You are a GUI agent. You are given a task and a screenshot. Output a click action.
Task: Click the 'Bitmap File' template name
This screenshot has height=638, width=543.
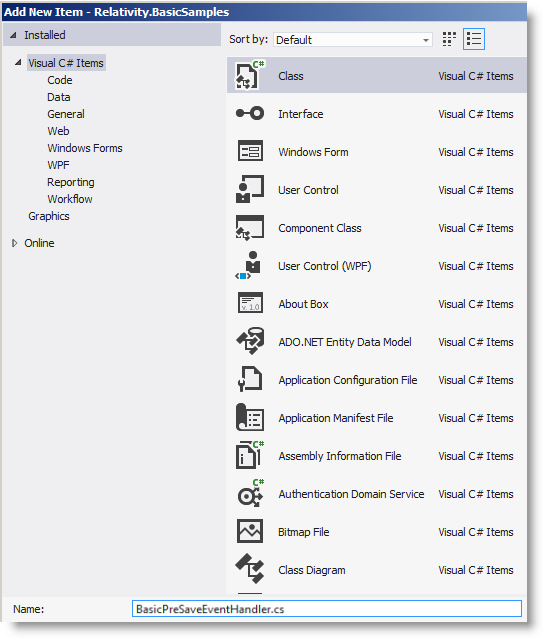pos(303,532)
